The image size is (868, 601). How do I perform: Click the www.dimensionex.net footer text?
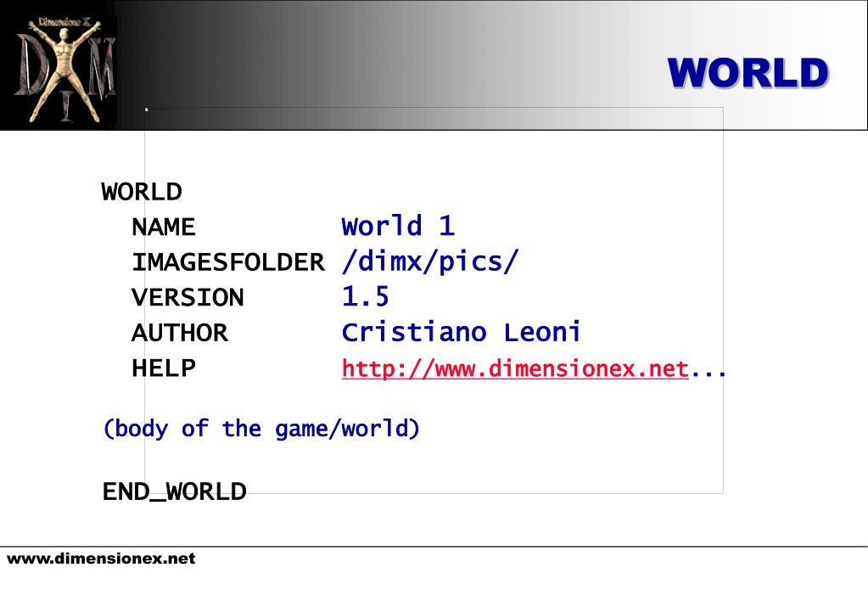(101, 559)
